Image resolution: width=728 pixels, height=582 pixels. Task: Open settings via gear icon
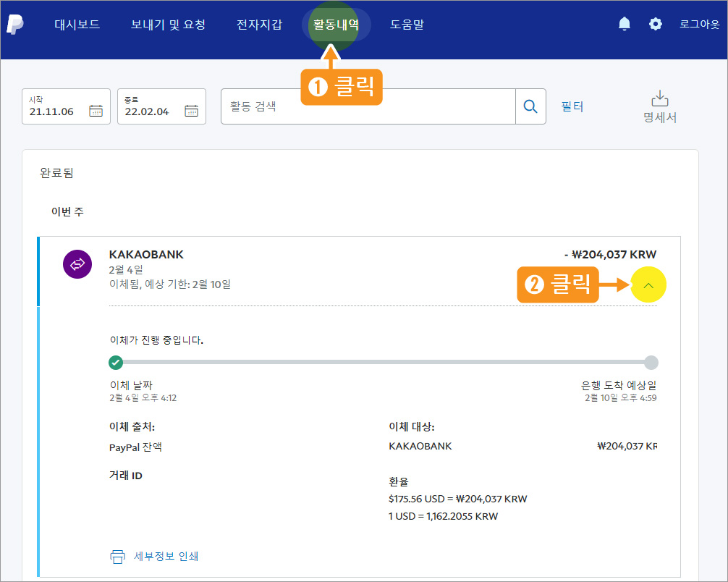point(655,24)
